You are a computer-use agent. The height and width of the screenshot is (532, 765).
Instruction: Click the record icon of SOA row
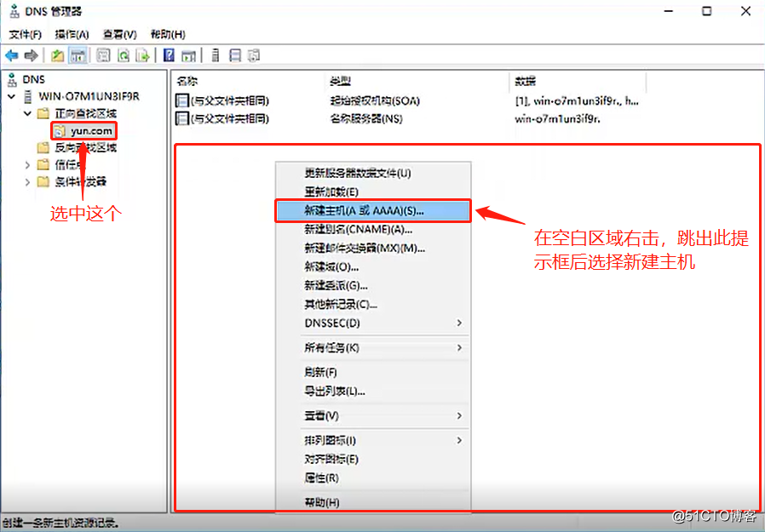coord(182,101)
